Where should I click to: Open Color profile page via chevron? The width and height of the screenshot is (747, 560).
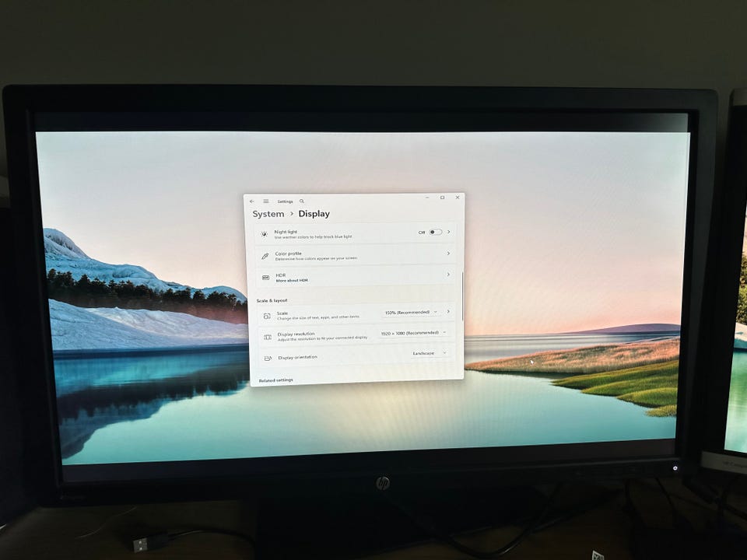449,254
